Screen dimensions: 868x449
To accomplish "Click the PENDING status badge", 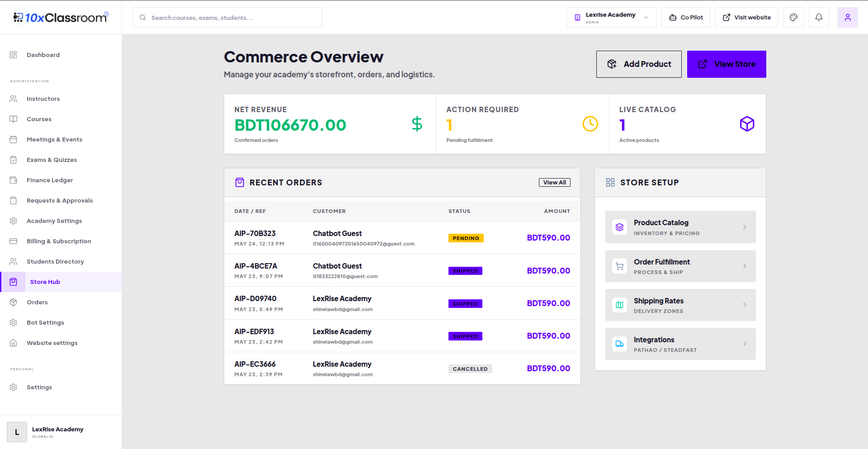I will [466, 238].
